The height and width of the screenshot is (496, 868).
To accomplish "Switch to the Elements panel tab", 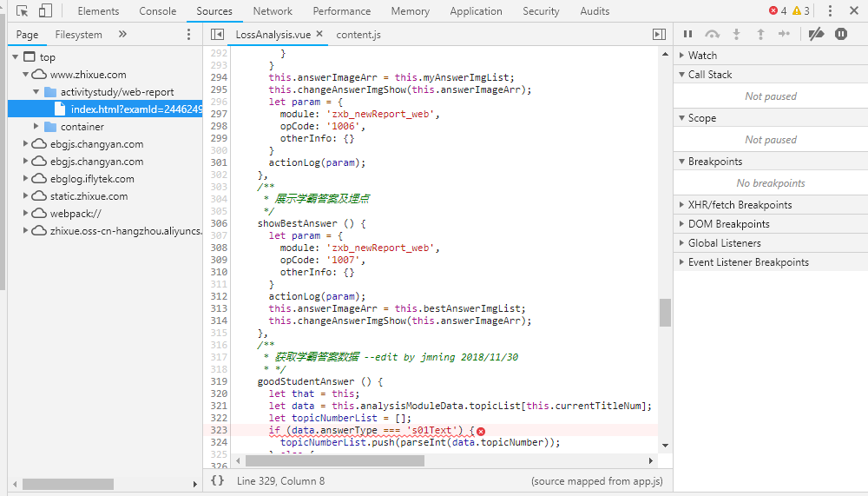I will pos(98,11).
